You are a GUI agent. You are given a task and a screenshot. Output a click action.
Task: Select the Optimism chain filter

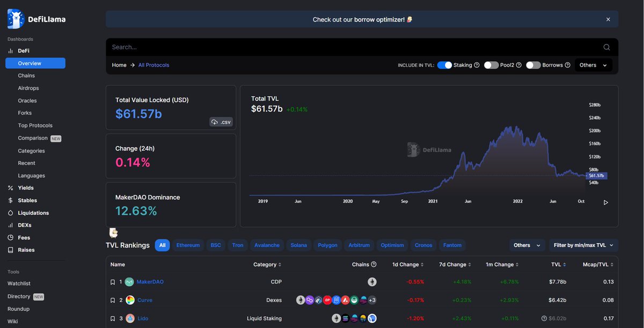pos(392,245)
